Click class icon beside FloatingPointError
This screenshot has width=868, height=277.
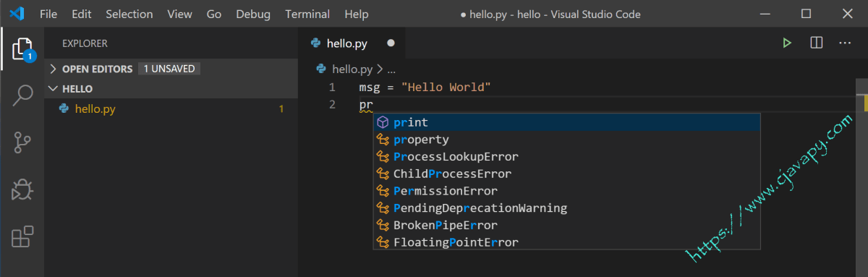pos(383,242)
